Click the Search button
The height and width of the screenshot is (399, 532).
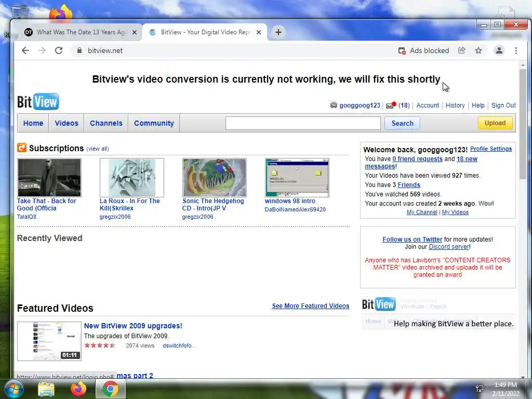[x=403, y=123]
